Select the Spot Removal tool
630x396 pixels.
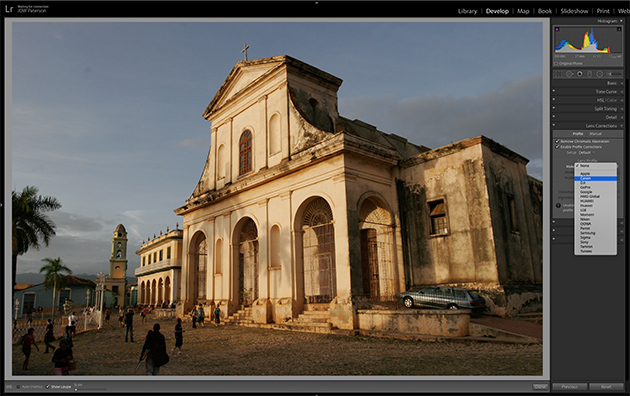[x=569, y=74]
